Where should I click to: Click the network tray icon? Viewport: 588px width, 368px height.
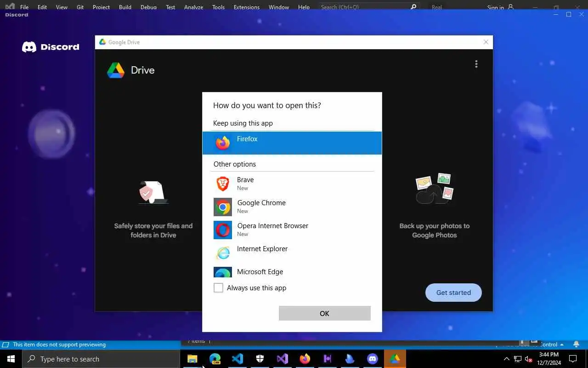tap(518, 359)
